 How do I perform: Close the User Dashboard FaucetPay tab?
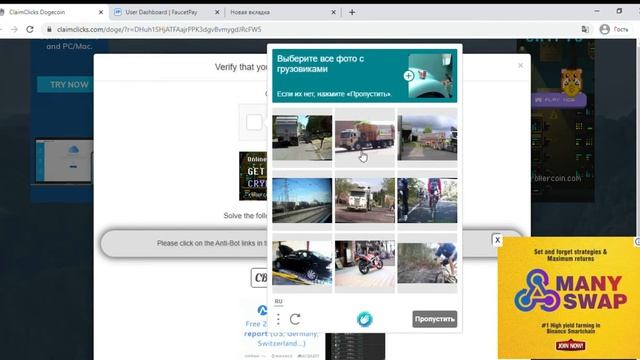click(217, 12)
